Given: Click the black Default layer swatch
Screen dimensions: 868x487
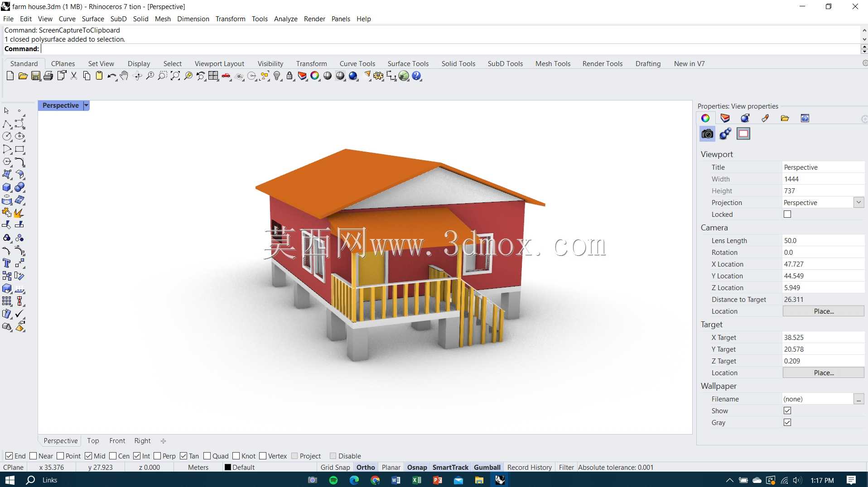Looking at the screenshot, I should (228, 468).
